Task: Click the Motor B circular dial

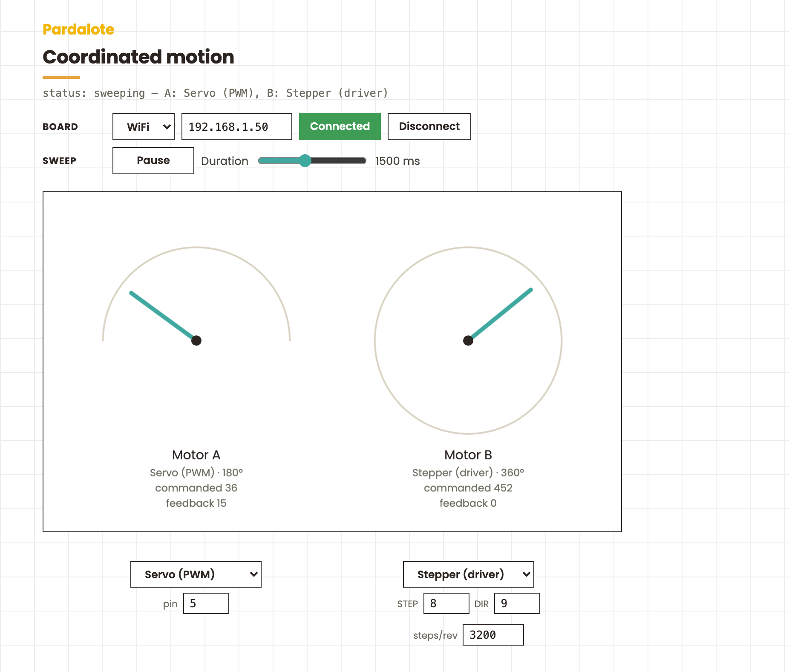Action: pos(468,340)
